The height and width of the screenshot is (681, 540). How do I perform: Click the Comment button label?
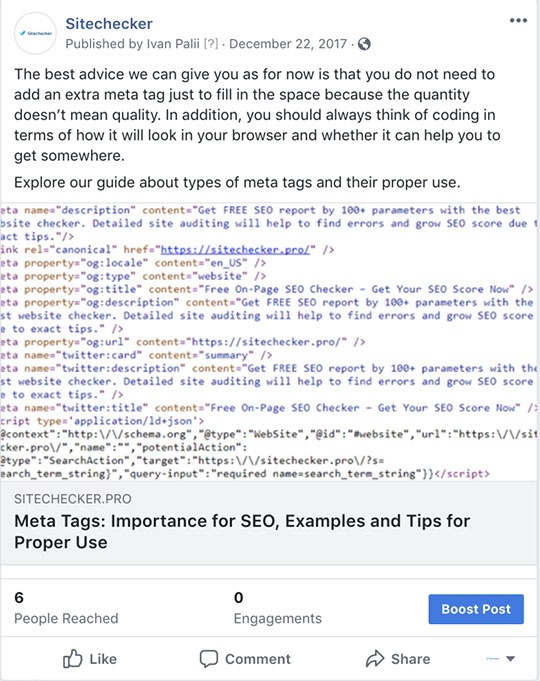[x=258, y=659]
